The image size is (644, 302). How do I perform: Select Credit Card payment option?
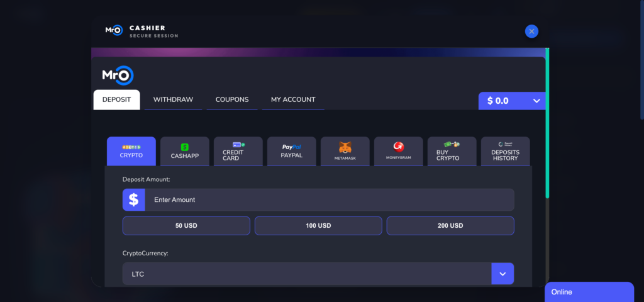(x=238, y=151)
